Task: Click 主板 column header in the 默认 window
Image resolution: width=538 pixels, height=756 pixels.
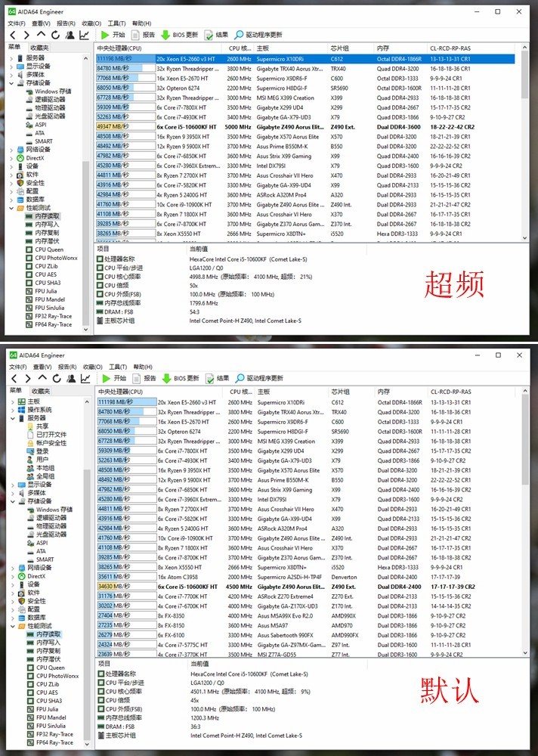Action: (291, 392)
